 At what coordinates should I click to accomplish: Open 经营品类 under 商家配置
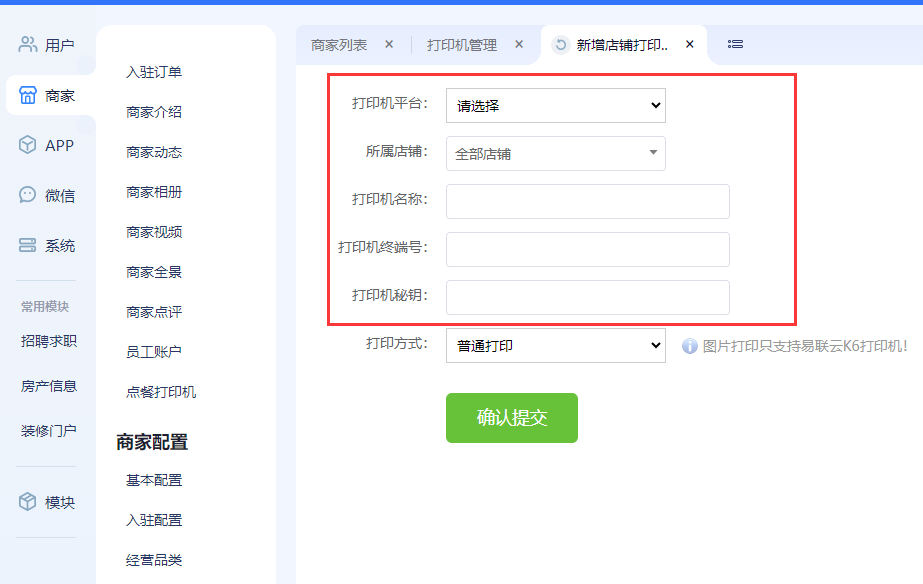click(154, 560)
